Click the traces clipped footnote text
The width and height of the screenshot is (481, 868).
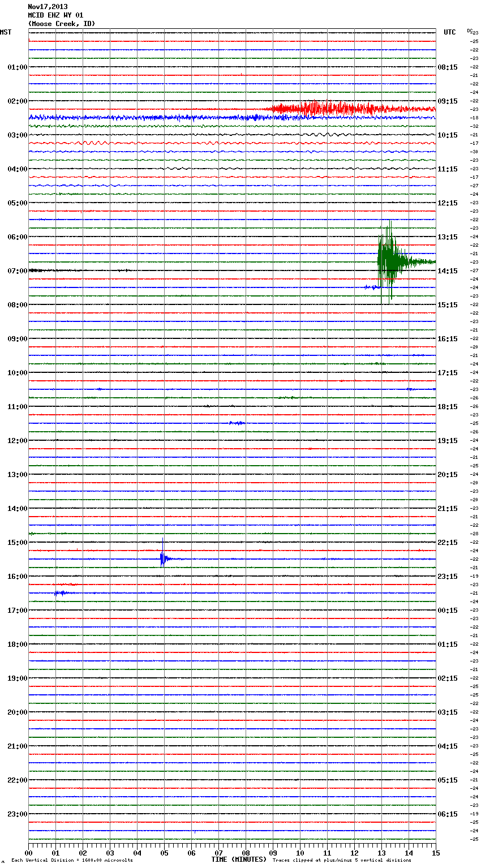tap(342, 860)
